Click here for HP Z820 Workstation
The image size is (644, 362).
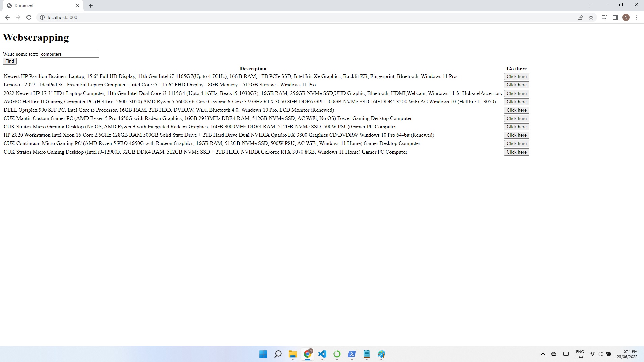(x=516, y=135)
